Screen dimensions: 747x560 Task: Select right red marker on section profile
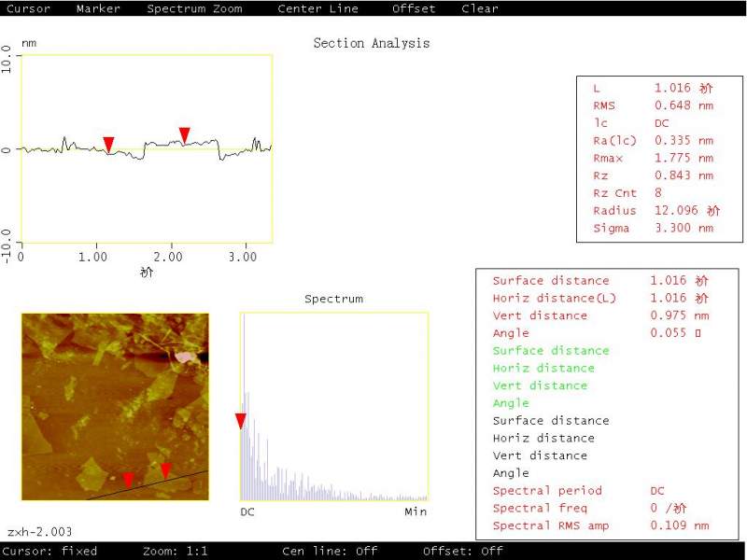point(184,135)
